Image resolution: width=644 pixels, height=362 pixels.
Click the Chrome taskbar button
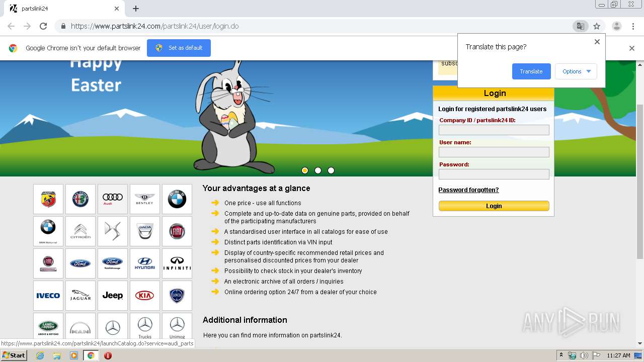point(91,355)
